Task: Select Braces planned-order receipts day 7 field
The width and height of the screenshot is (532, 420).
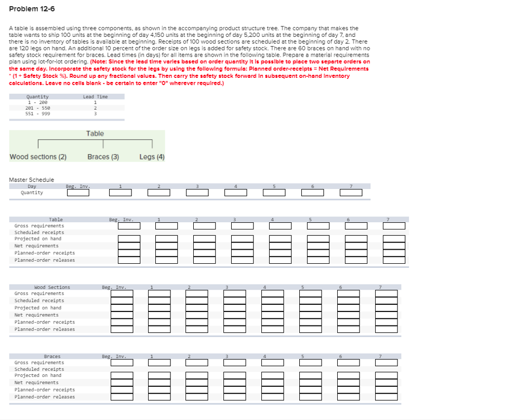Action: click(x=387, y=390)
